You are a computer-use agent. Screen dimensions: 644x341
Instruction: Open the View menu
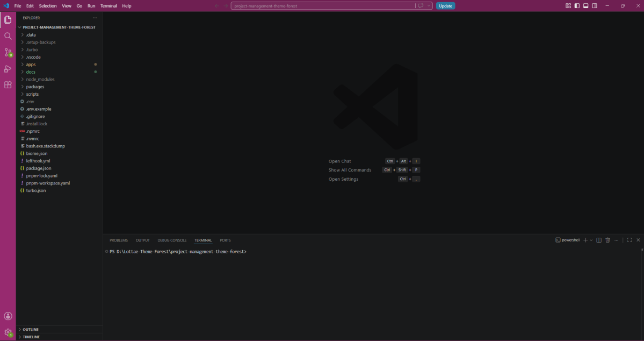click(x=67, y=6)
